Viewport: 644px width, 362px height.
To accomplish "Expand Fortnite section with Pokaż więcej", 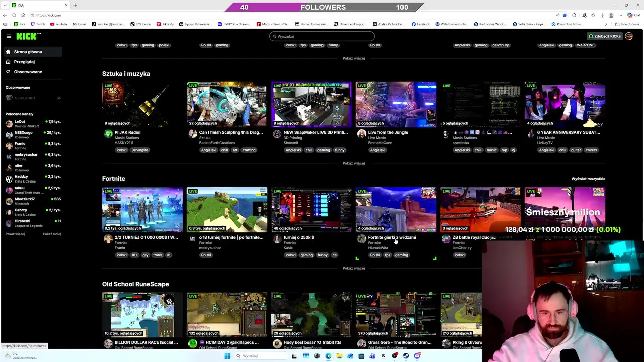I will (354, 268).
